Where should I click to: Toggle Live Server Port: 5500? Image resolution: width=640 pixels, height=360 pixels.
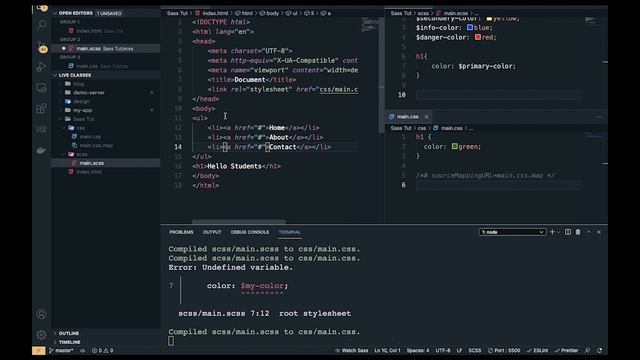click(504, 350)
